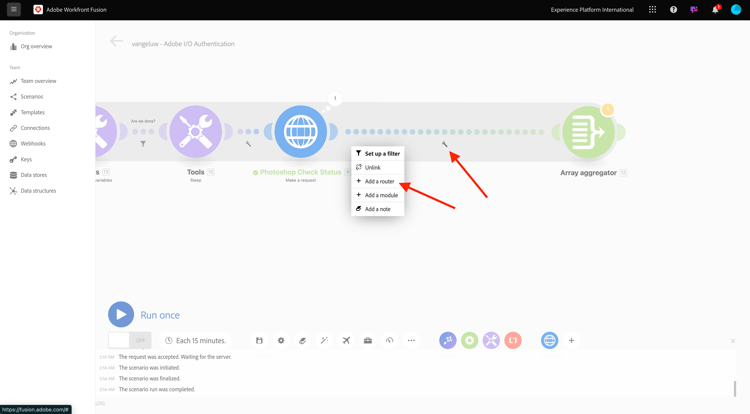
Task: Click the scenario name Adobe I/O Authentication
Action: (x=183, y=44)
